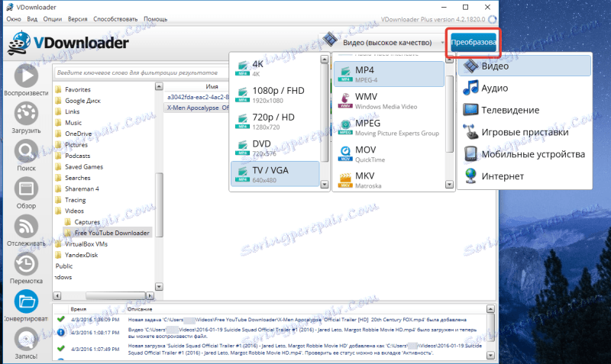
Task: Open the Загрузить download section icon
Action: click(x=26, y=114)
